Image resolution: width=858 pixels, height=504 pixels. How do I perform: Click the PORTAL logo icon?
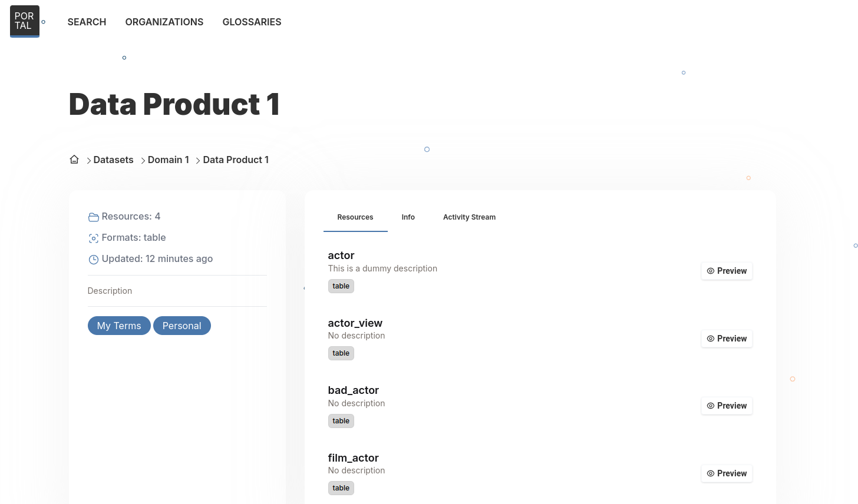coord(24,20)
